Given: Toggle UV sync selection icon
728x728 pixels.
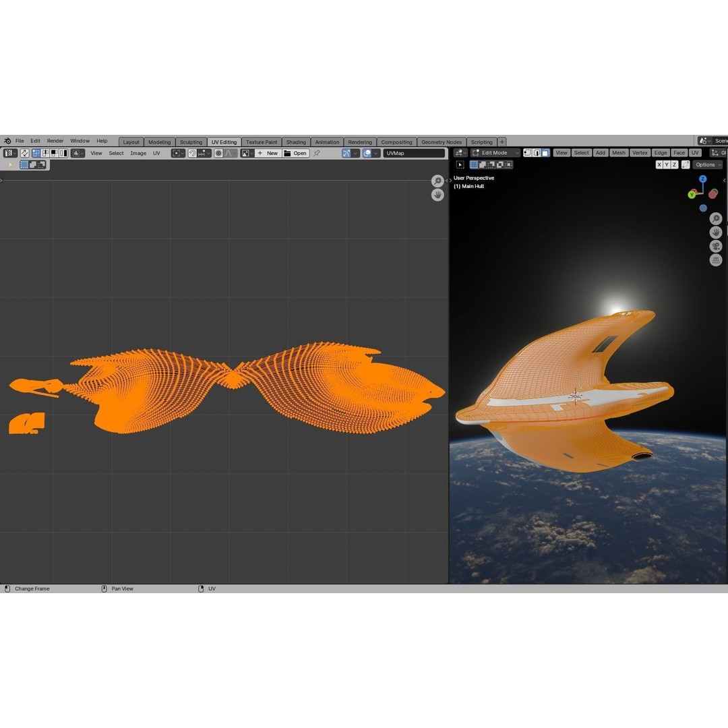Looking at the screenshot, I should [25, 153].
